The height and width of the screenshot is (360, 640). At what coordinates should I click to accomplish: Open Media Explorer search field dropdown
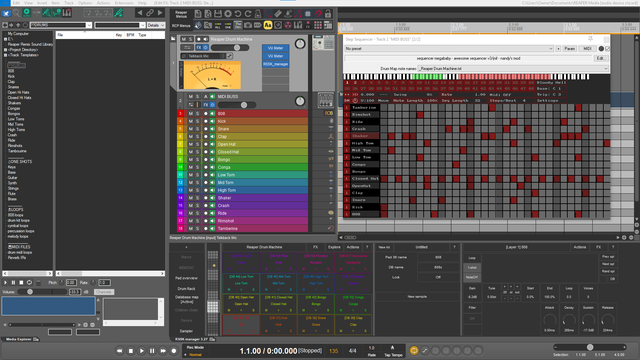[142, 25]
